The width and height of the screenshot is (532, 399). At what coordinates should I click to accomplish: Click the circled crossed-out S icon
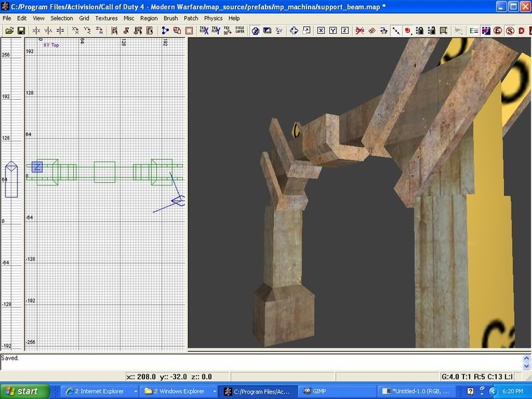tap(510, 31)
